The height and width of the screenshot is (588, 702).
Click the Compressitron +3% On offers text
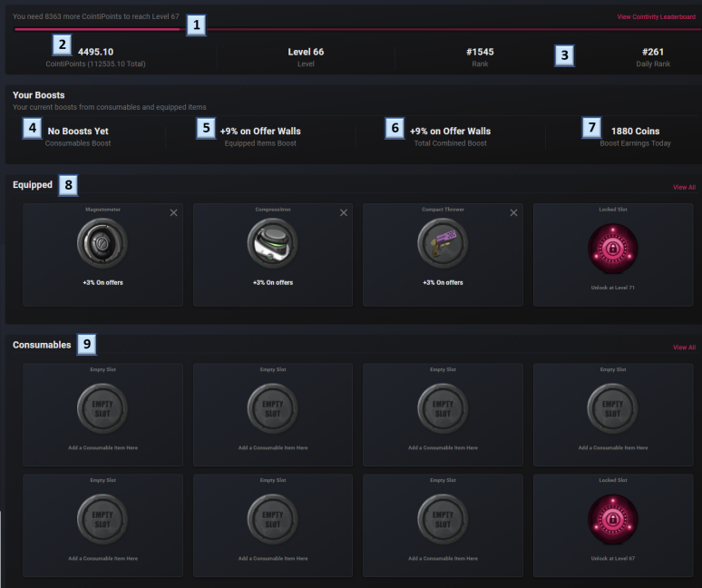[x=273, y=282]
